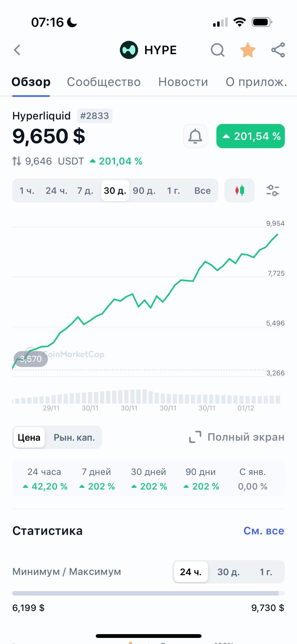
Task: Tap the HYPE coin logo
Action: (x=129, y=50)
